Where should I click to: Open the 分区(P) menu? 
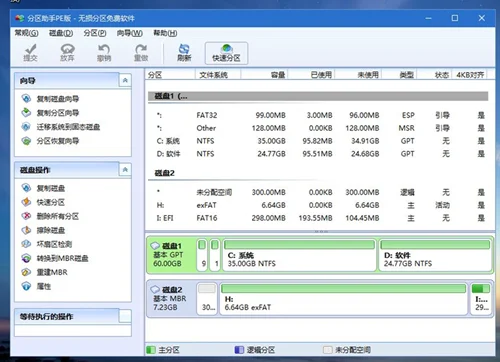95,33
